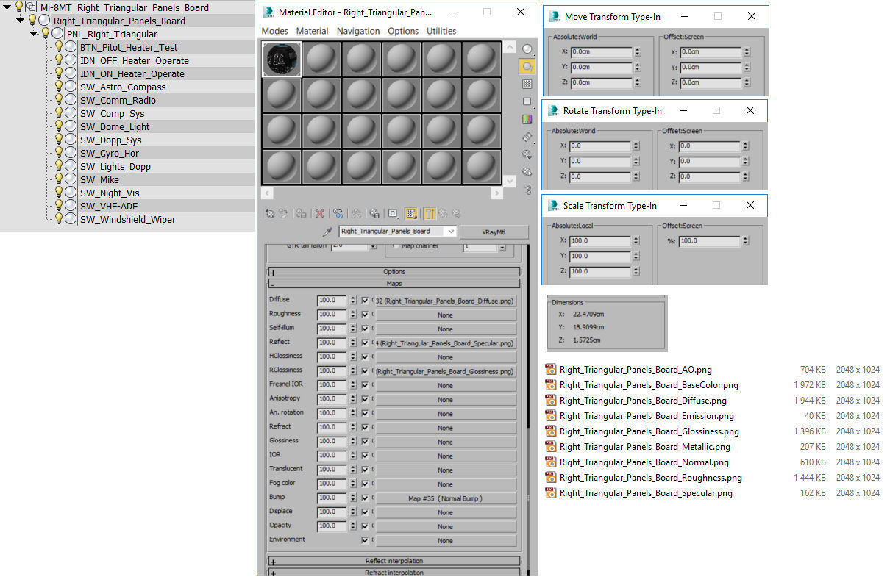Click the Diffuse map slot button
890x588 pixels.
click(446, 301)
